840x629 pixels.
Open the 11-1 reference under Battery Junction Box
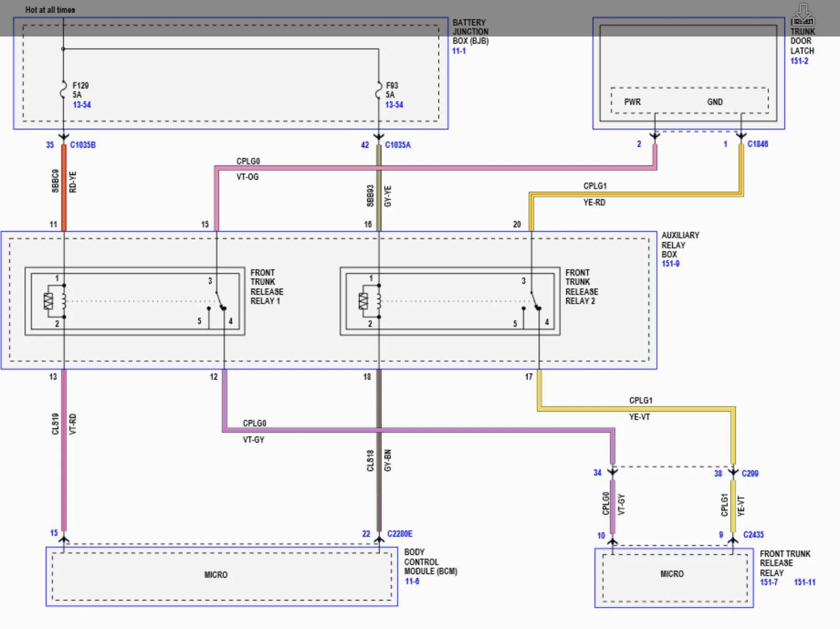click(459, 51)
